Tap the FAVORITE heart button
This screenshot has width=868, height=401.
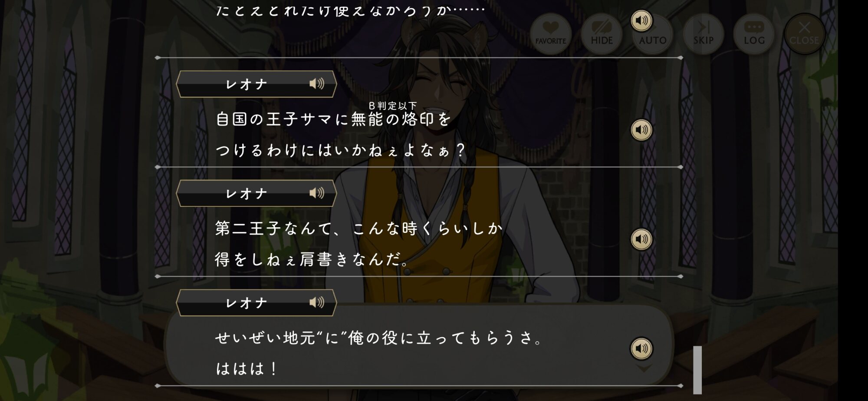coord(551,34)
